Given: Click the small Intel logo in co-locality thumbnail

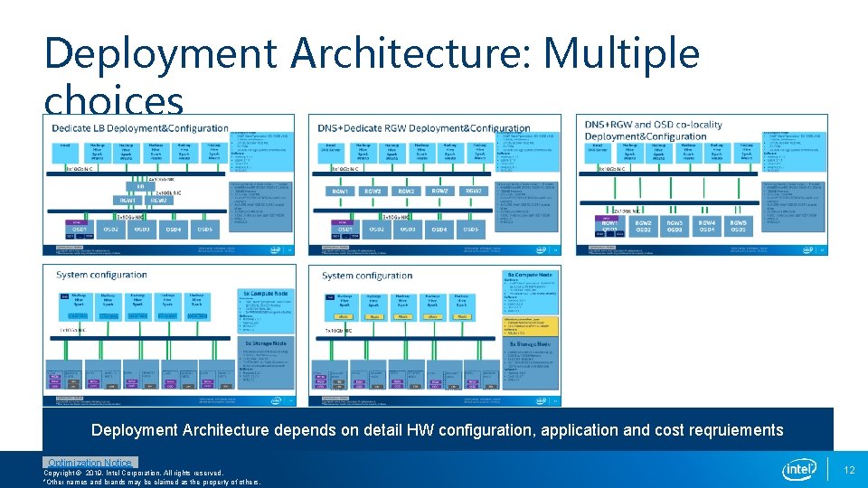Looking at the screenshot, I should click(x=808, y=250).
